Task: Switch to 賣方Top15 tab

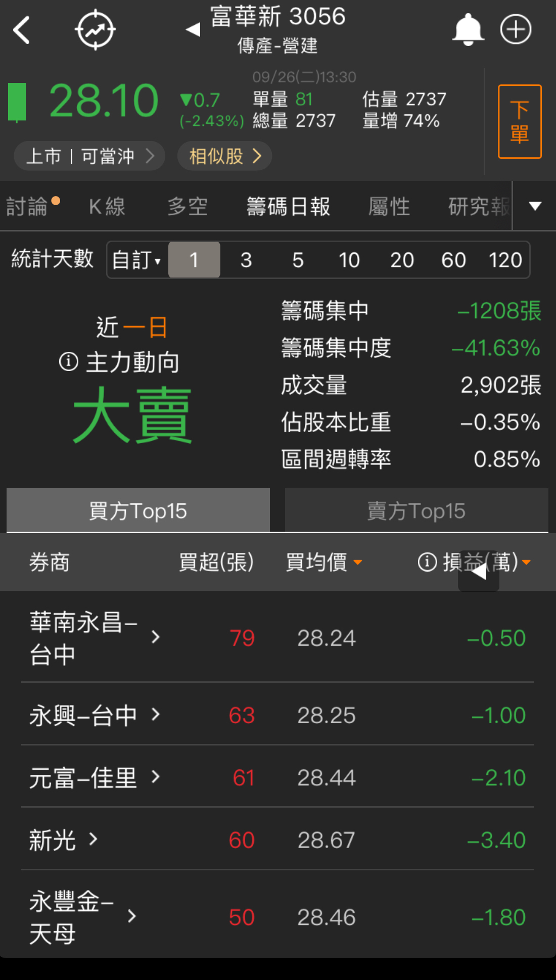Action: pyautogui.click(x=416, y=510)
